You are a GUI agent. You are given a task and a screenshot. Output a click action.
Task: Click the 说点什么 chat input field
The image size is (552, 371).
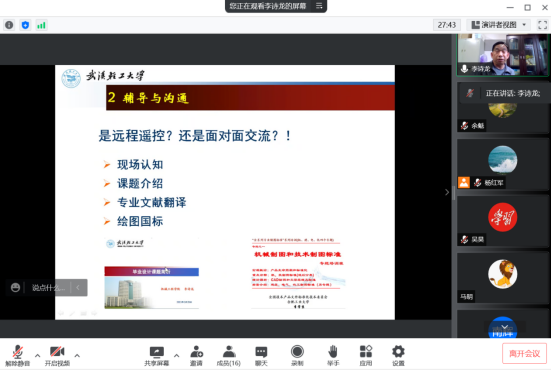click(x=48, y=288)
